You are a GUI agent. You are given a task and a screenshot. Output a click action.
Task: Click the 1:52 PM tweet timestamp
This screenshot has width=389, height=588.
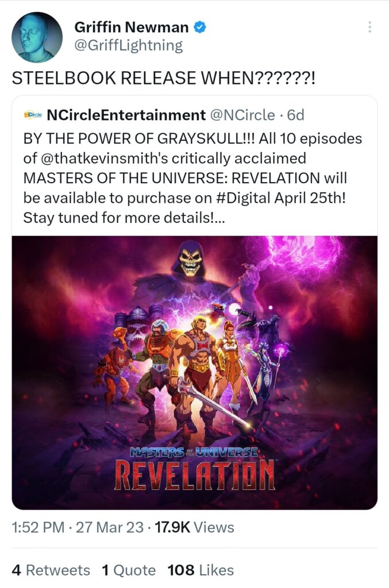[38, 527]
